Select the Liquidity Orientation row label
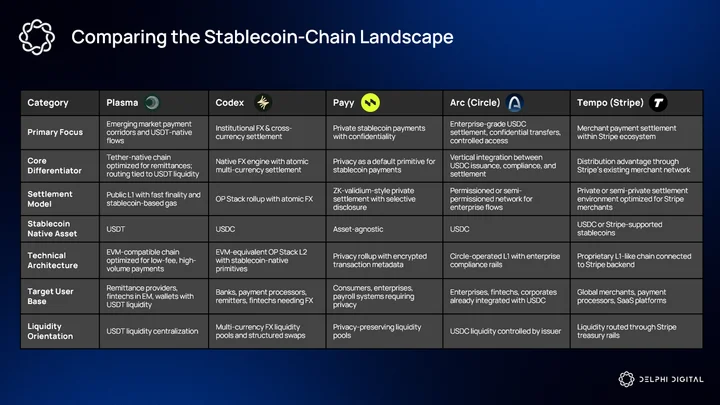This screenshot has width=720, height=405. pos(60,331)
